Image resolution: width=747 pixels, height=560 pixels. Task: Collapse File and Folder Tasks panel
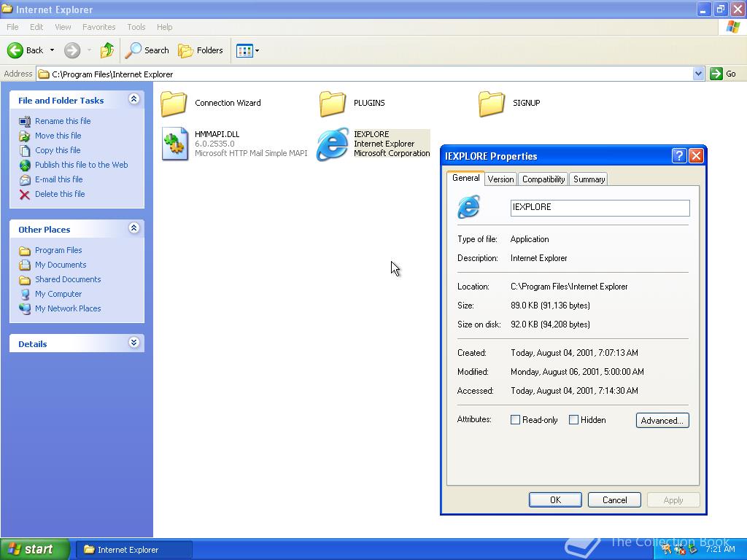[x=133, y=99]
